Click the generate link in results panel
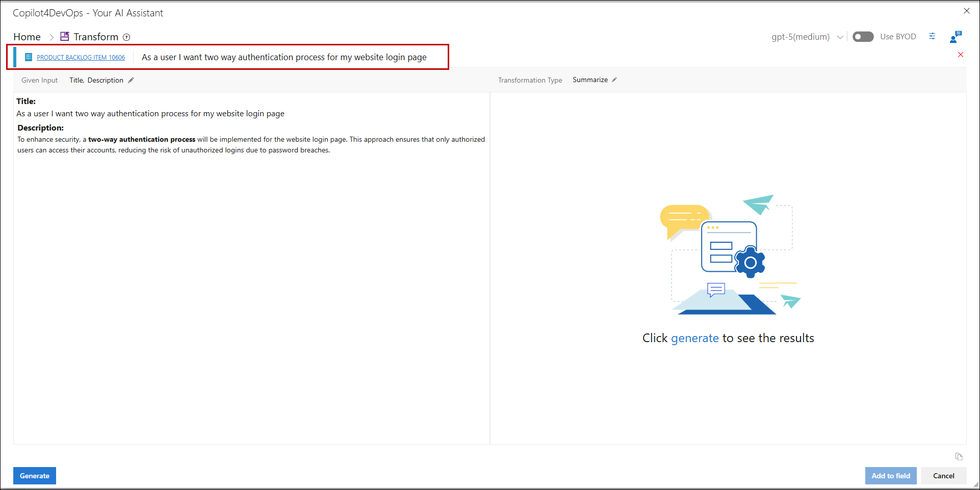 point(694,338)
